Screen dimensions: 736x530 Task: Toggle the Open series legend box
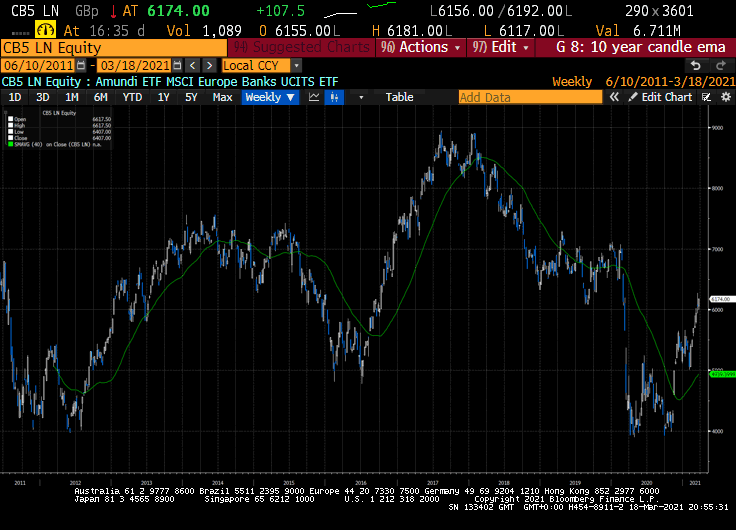click(10, 119)
